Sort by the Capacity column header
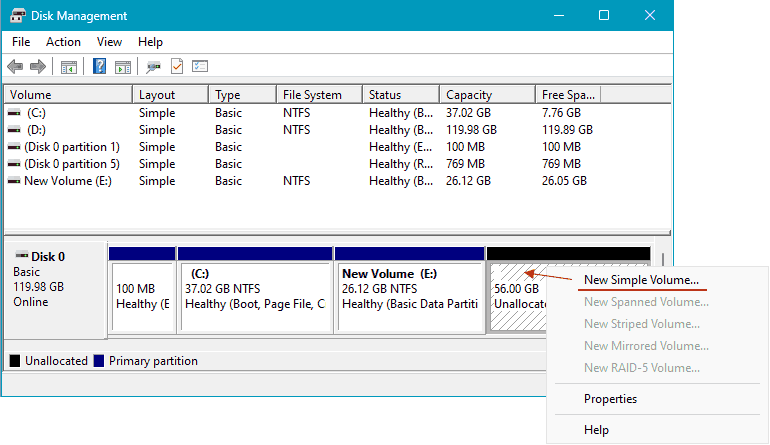Image resolution: width=770 pixels, height=445 pixels. pyautogui.click(x=469, y=95)
